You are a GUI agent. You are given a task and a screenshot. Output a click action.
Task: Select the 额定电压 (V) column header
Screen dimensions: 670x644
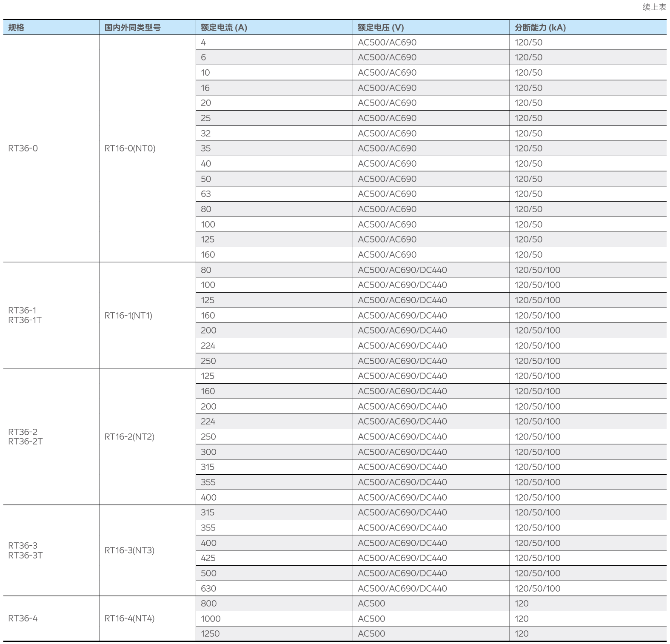click(380, 28)
